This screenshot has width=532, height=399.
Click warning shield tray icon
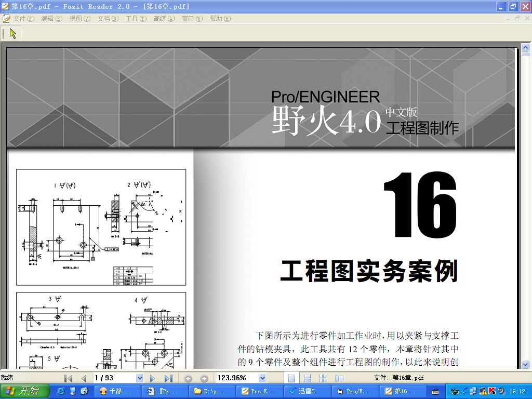[483, 391]
